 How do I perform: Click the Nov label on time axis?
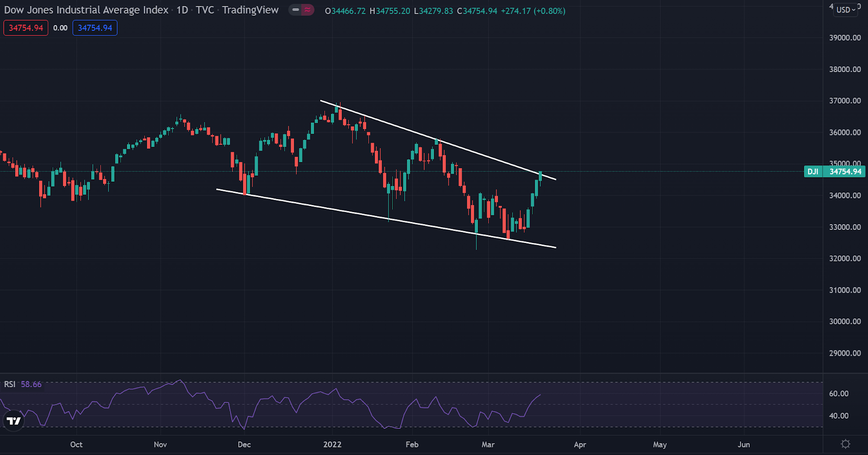pos(161,445)
